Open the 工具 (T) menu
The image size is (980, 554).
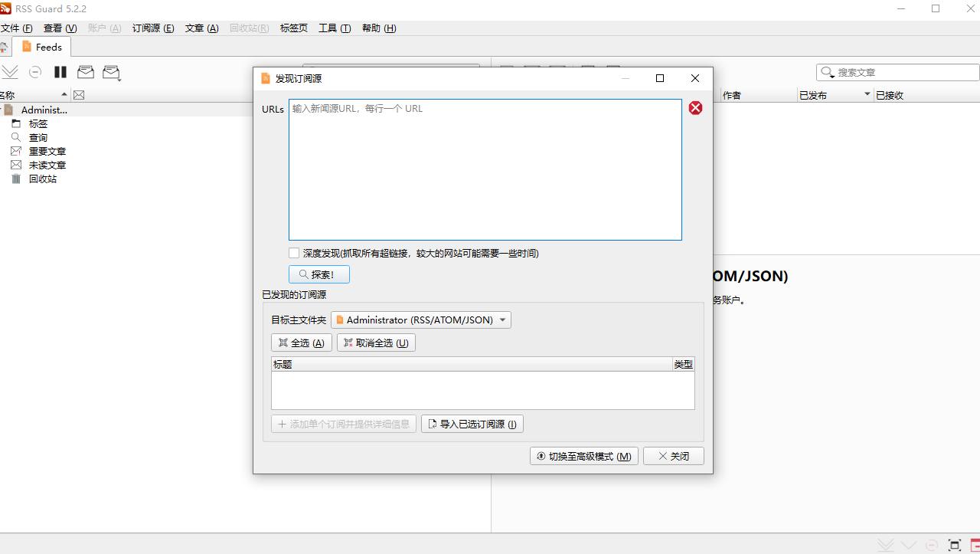335,28
